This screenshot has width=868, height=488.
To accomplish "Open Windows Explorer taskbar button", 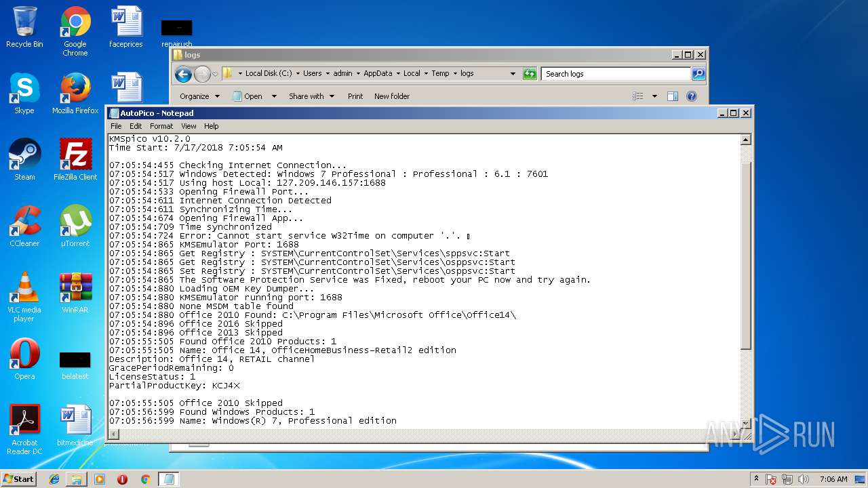I will click(x=77, y=479).
